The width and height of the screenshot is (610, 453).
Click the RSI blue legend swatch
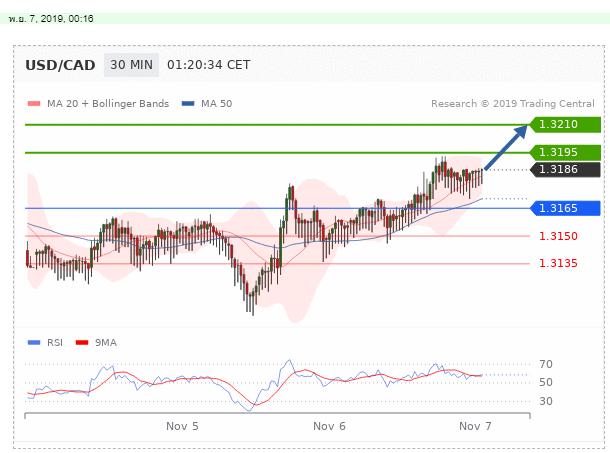(34, 342)
